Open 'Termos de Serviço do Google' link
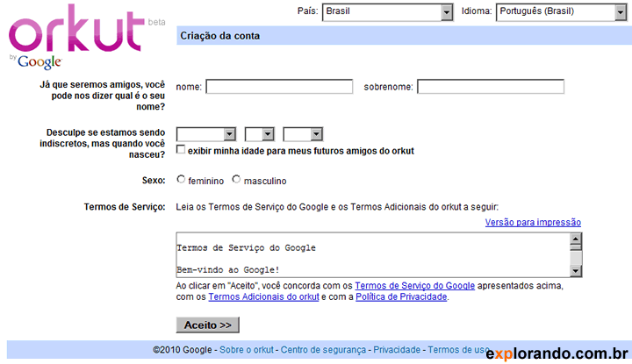The height and width of the screenshot is (364, 632). tap(414, 285)
